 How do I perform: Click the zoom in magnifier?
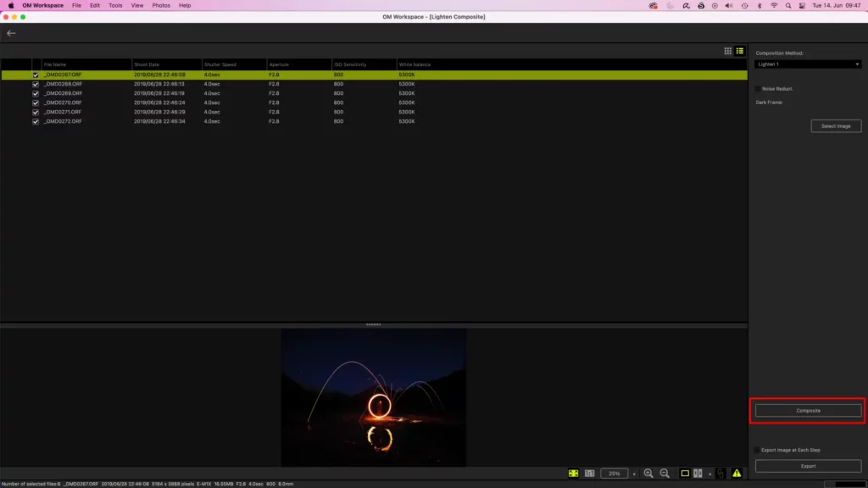(648, 473)
